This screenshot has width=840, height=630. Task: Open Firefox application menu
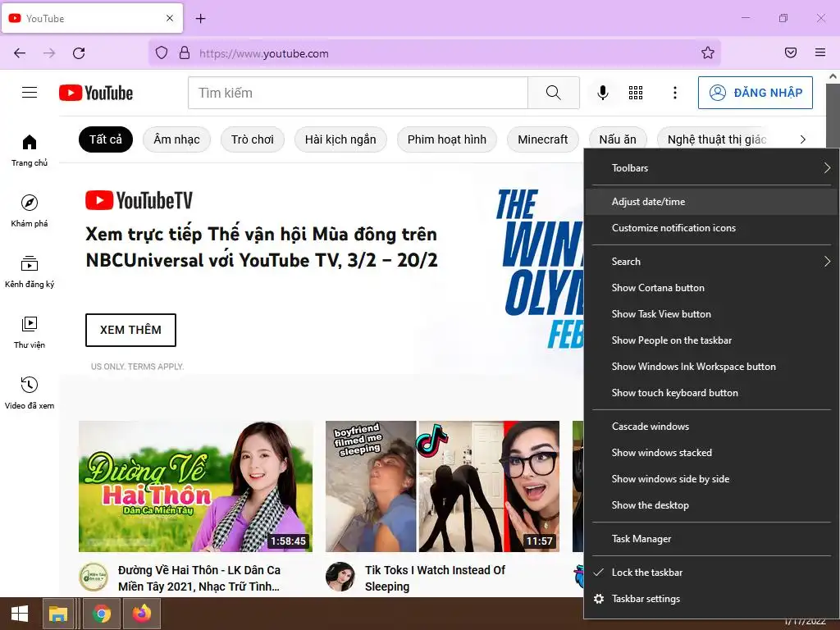pyautogui.click(x=819, y=52)
